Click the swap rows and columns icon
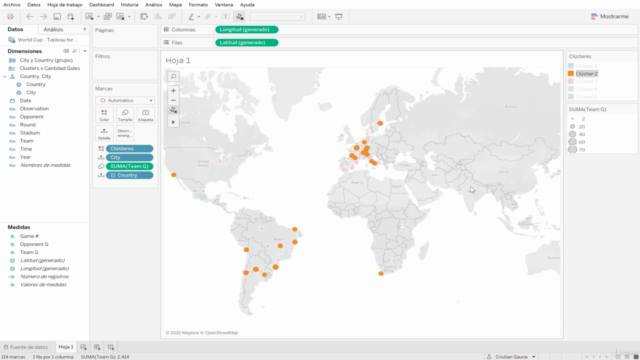This screenshot has height=360, width=640. [x=144, y=17]
